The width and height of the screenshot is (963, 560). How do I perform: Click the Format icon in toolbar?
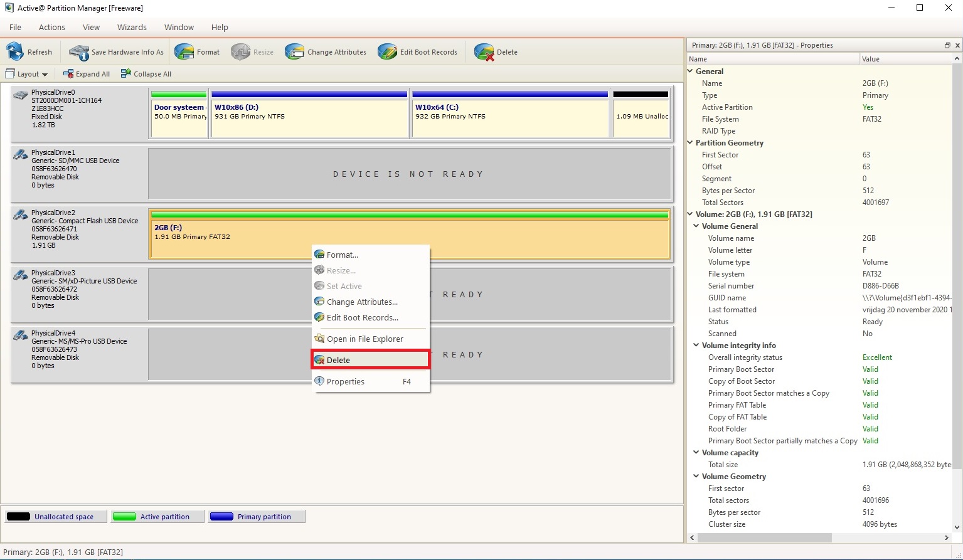pos(184,52)
